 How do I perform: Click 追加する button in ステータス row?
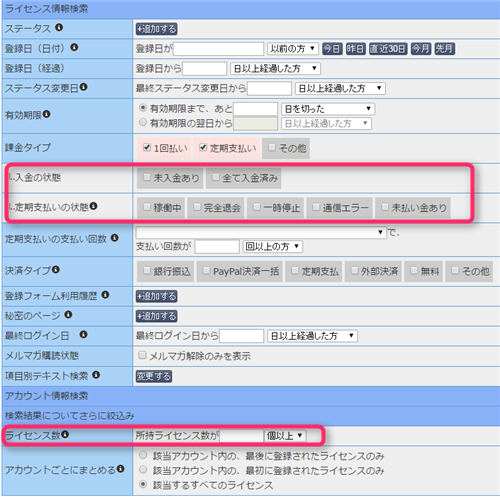[x=156, y=29]
